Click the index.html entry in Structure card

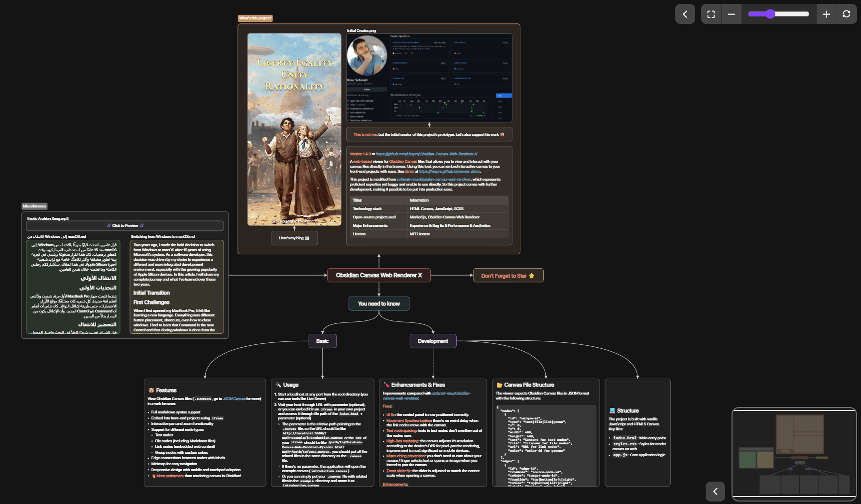[x=626, y=438]
